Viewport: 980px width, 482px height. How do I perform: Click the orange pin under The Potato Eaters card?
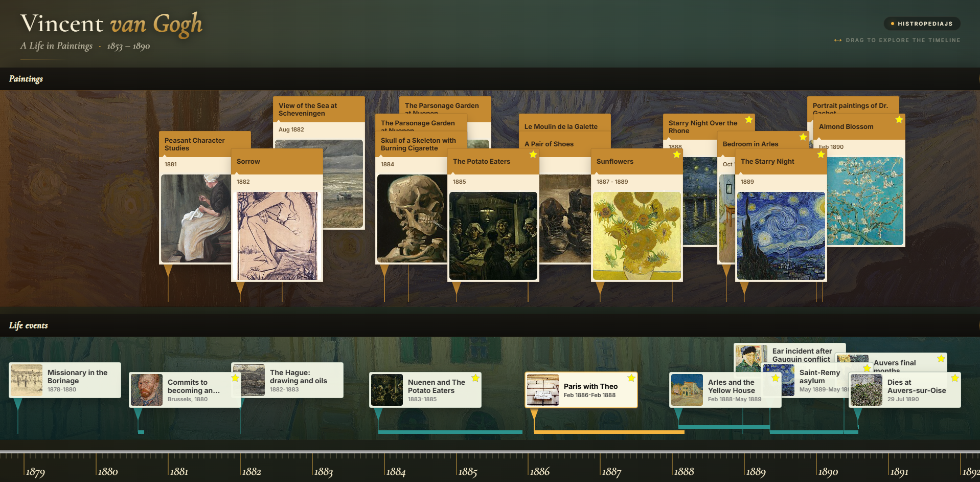457,288
